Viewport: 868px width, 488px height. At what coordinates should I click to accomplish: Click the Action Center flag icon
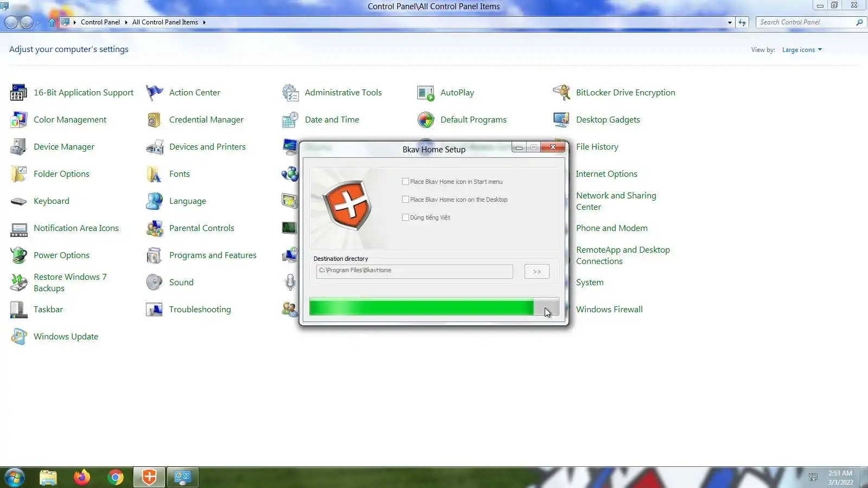coord(154,93)
